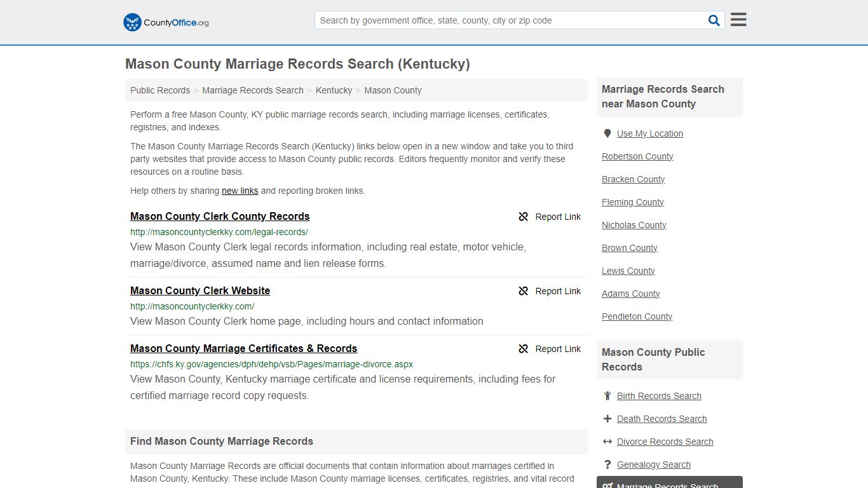Viewport: 868px width, 488px height.
Task: Open Divorce Records Search link
Action: tap(665, 442)
